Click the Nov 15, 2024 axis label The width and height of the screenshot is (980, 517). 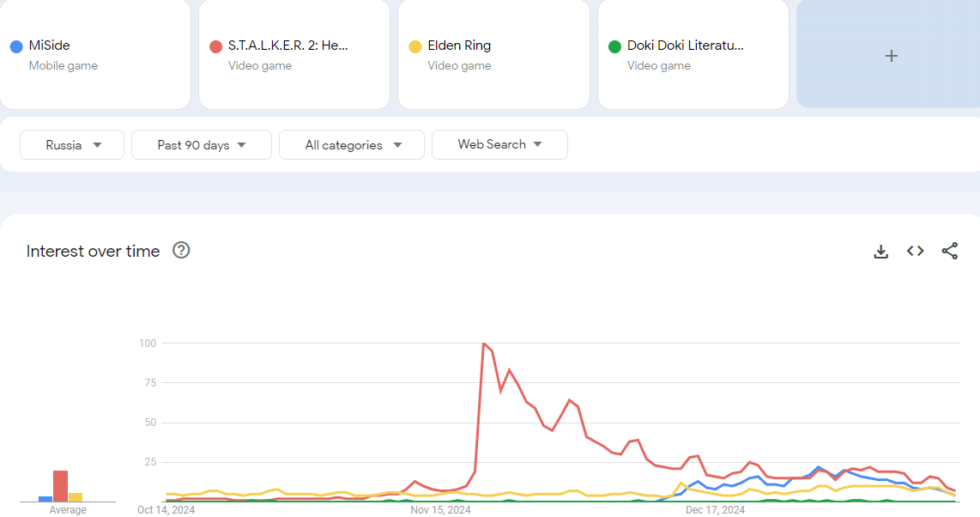441,510
